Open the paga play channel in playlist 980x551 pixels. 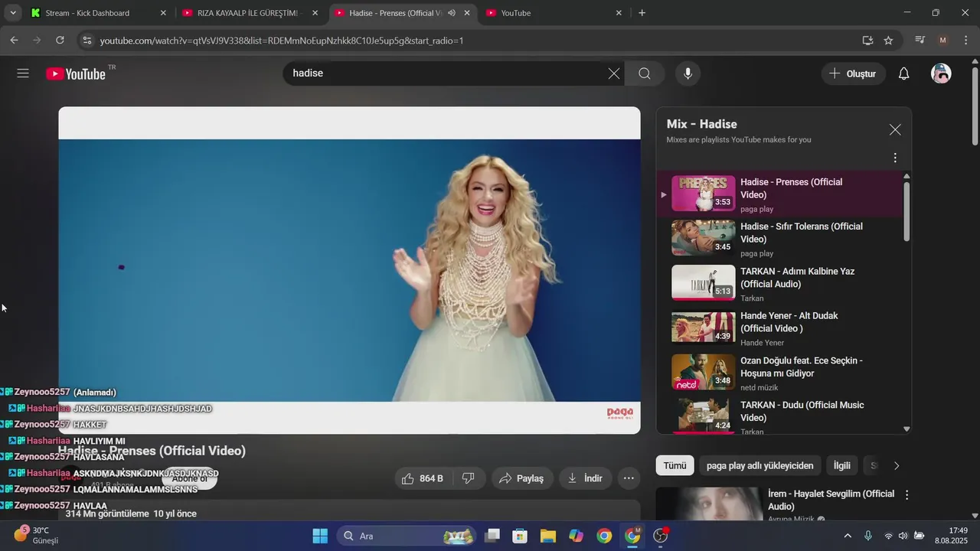coord(756,209)
